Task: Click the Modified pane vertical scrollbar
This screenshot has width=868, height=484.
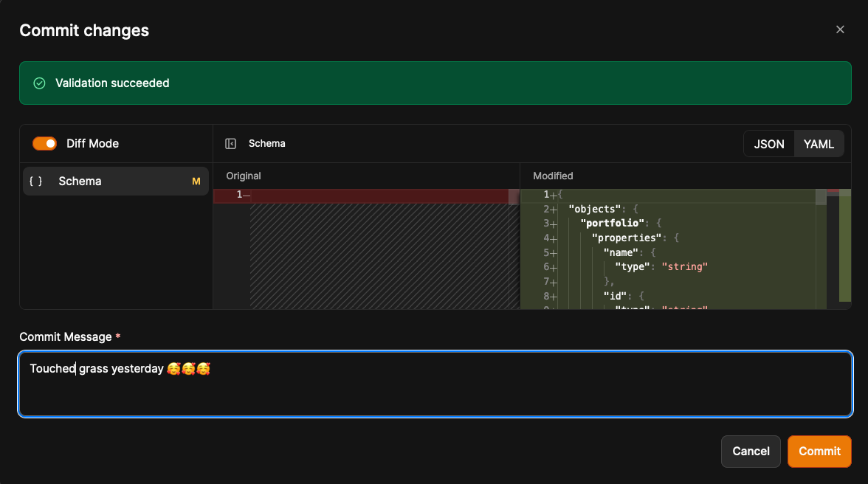Action: [821, 197]
